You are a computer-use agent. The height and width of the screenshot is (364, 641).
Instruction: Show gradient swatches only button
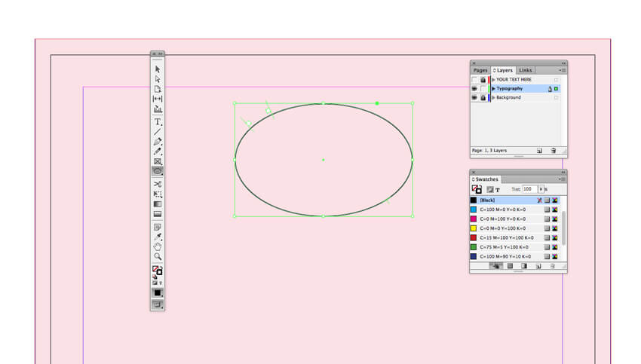click(x=523, y=266)
